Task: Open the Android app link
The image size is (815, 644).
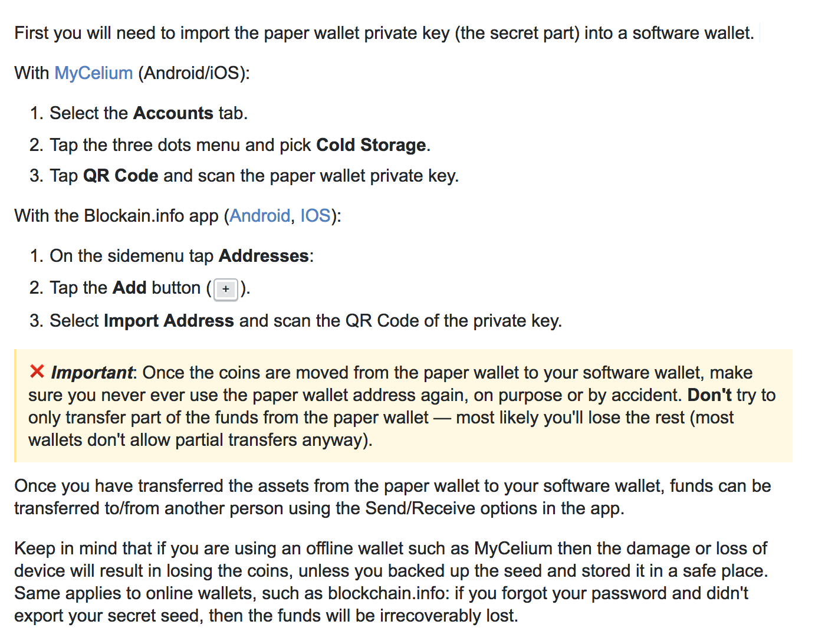Action: [259, 216]
